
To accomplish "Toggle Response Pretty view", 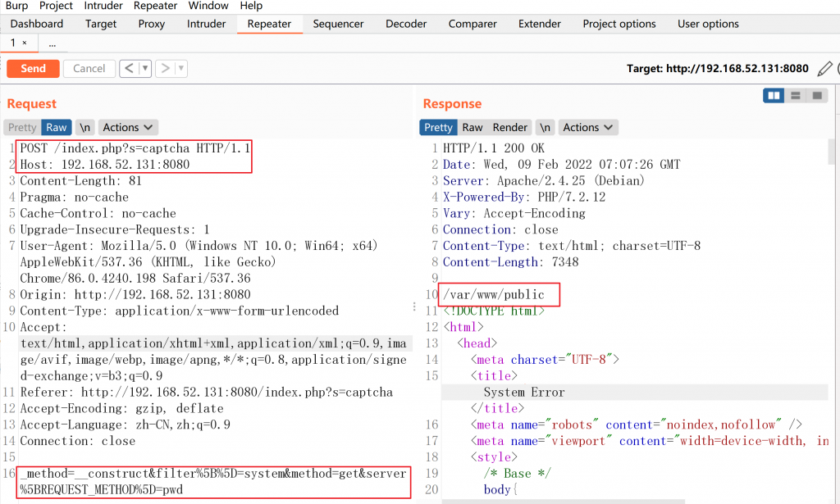I will (x=438, y=127).
